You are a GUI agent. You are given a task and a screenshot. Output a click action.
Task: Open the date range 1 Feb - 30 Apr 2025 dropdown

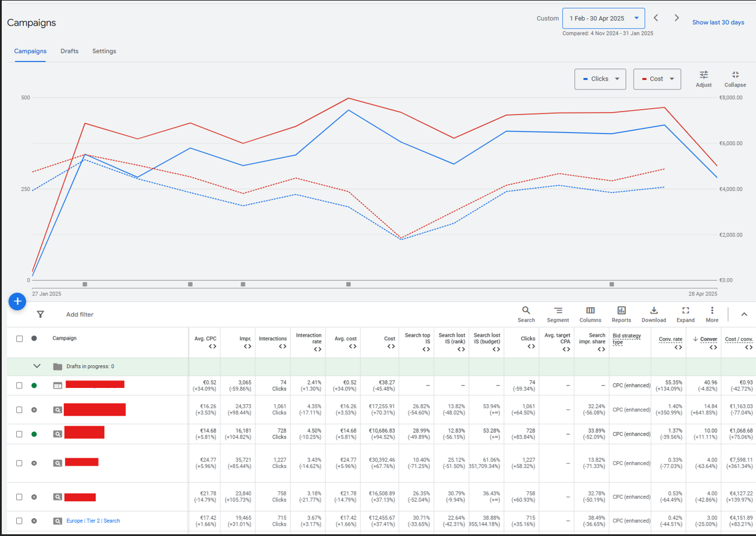pos(603,19)
